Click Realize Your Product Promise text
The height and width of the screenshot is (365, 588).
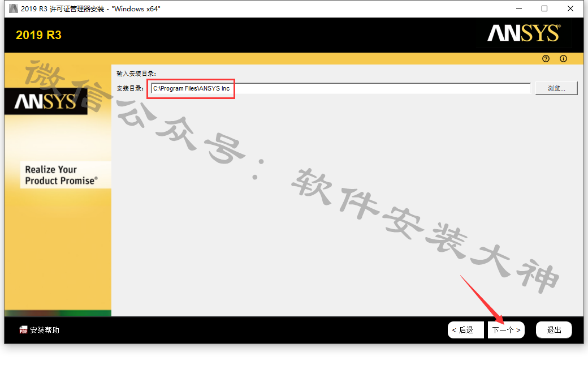62,175
